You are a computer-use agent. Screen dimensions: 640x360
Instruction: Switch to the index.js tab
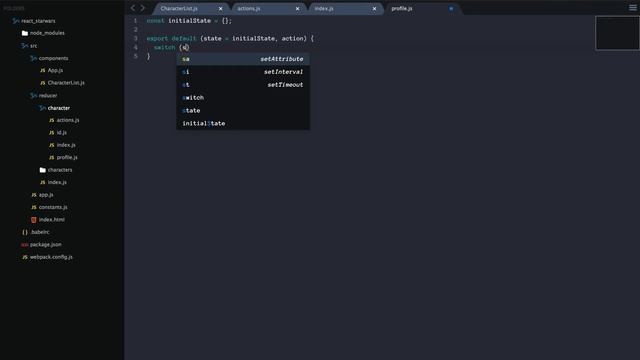click(344, 9)
